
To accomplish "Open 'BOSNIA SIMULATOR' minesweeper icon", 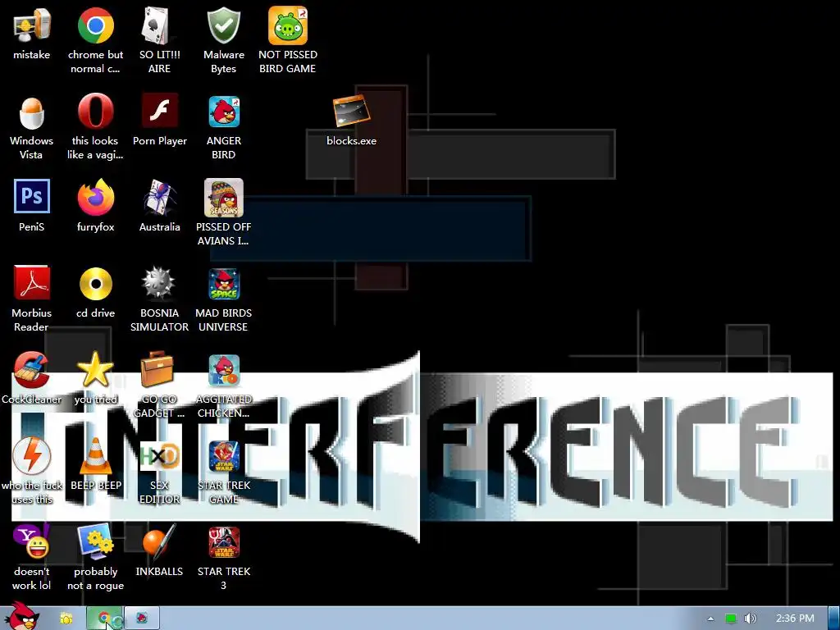I will click(x=158, y=283).
